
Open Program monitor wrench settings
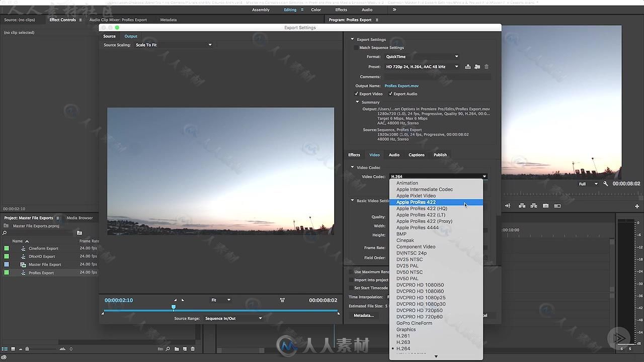tap(605, 184)
